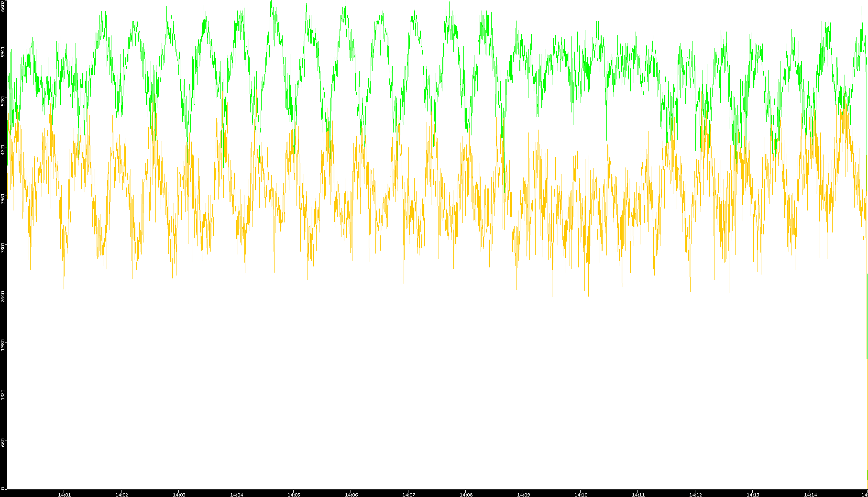Select the 3301 value axis label
Image resolution: width=868 pixels, height=497 pixels.
tap(3, 247)
